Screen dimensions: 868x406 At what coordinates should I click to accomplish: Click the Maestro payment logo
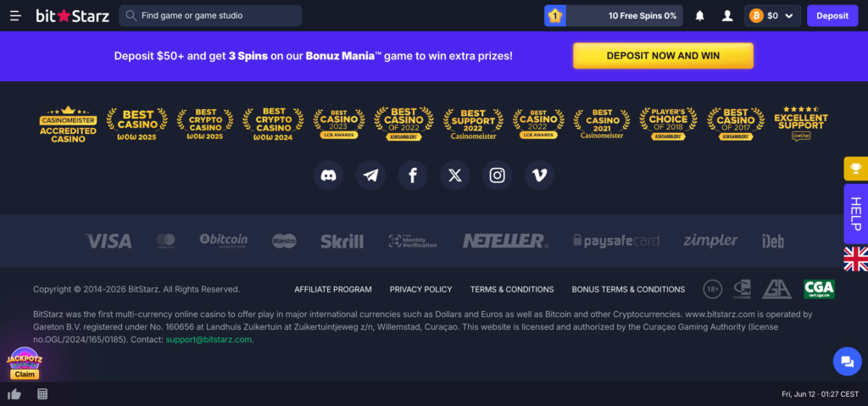pos(284,241)
